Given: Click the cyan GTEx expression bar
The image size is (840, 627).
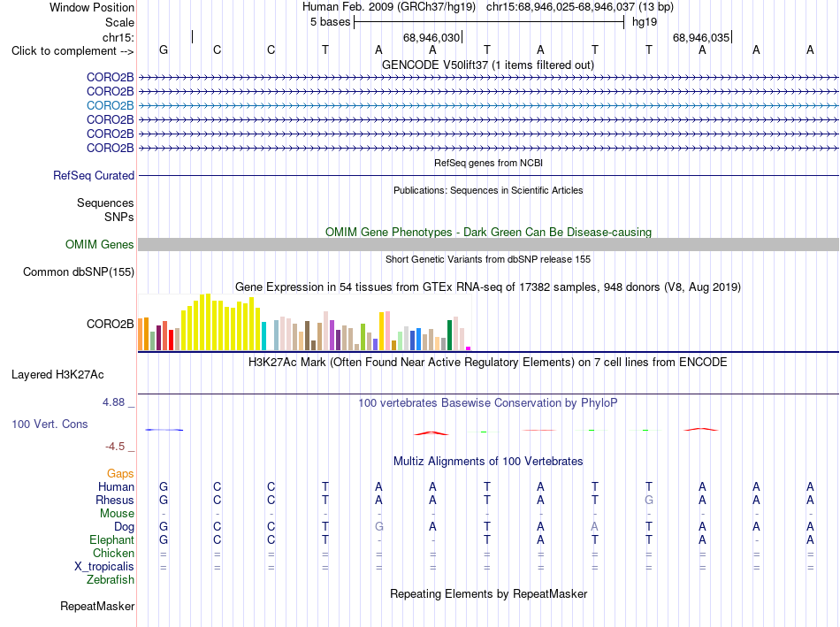Looking at the screenshot, I should click(263, 336).
